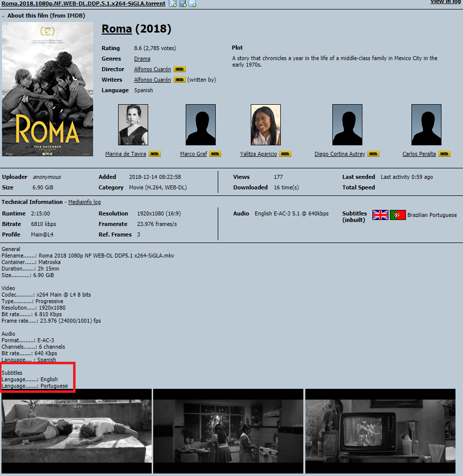Click the added date 2018-12-14 08:22:58
The height and width of the screenshot is (476, 463).
pyautogui.click(x=155, y=177)
